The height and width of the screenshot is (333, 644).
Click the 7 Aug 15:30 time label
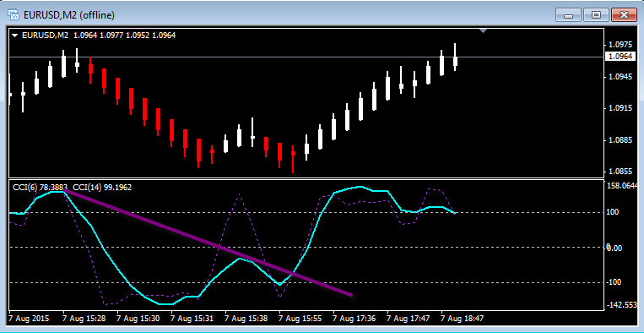(x=138, y=319)
